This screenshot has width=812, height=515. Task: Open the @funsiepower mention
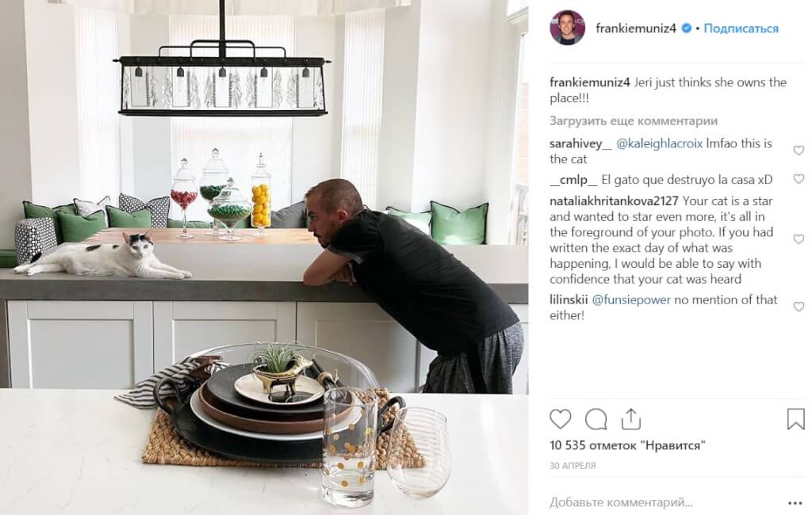[x=630, y=299]
